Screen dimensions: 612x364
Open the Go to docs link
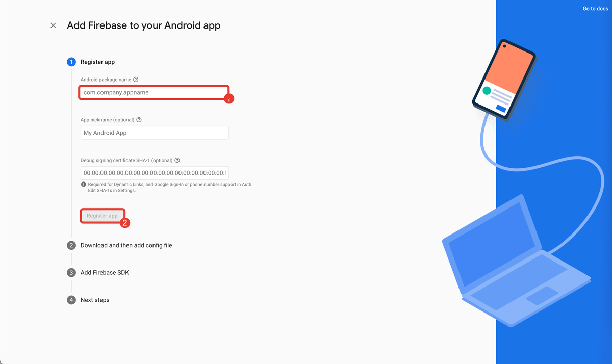595,9
